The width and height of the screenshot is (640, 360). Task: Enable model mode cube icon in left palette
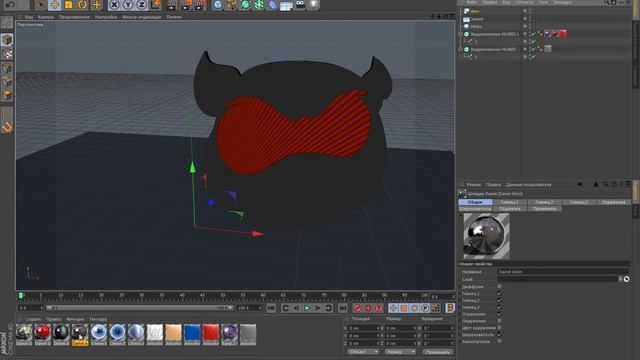point(7,40)
